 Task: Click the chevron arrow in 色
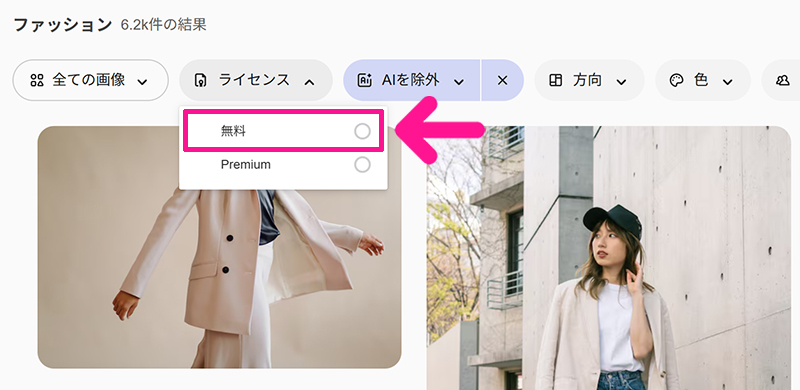(728, 82)
